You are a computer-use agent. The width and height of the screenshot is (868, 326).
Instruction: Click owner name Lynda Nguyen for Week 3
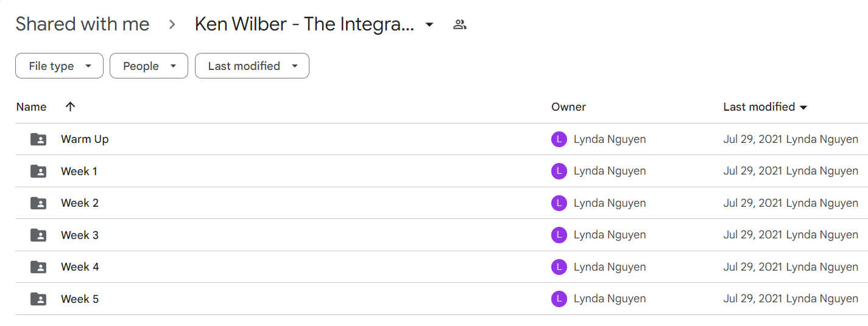coord(610,235)
